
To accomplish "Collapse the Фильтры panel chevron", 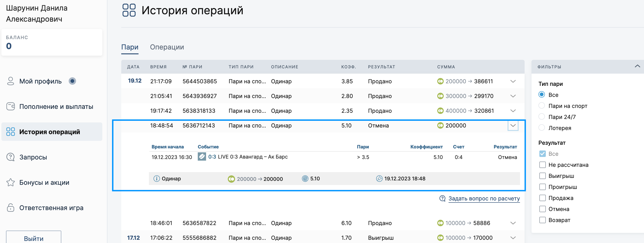I will 637,66.
